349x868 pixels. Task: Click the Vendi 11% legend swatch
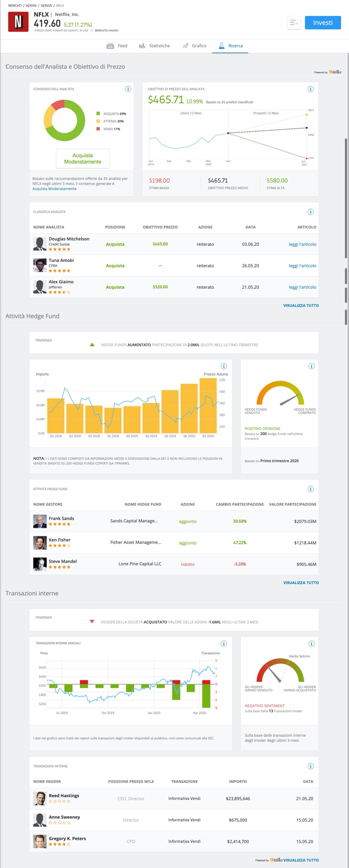tap(98, 129)
